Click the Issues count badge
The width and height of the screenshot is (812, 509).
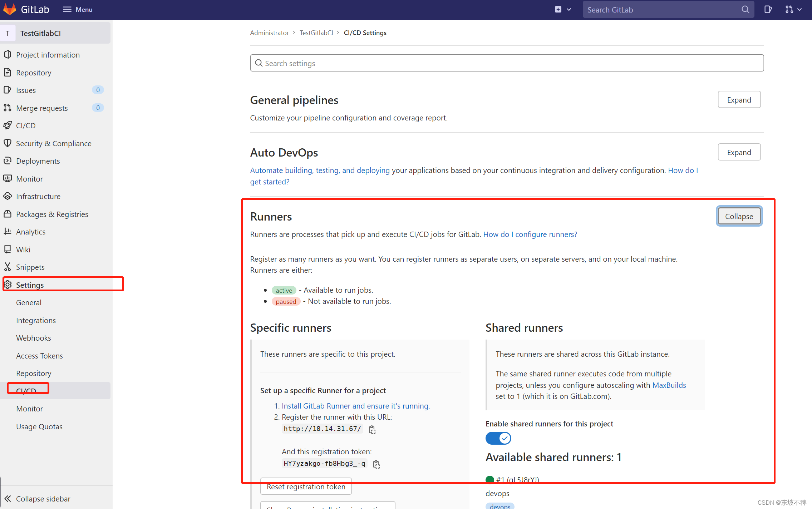tap(98, 90)
